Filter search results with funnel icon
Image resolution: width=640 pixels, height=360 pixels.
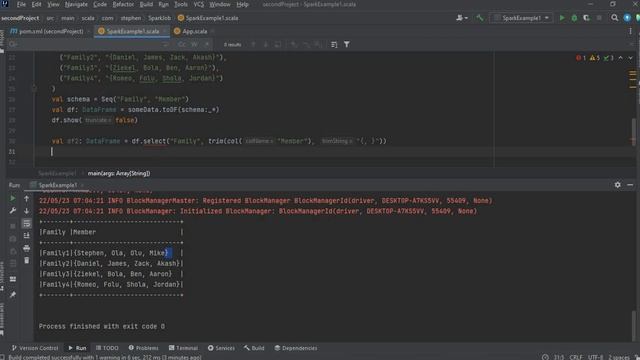click(x=347, y=44)
